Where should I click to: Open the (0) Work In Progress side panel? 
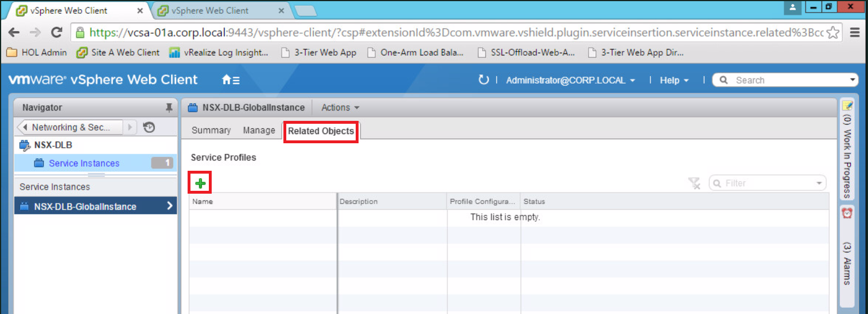click(847, 148)
